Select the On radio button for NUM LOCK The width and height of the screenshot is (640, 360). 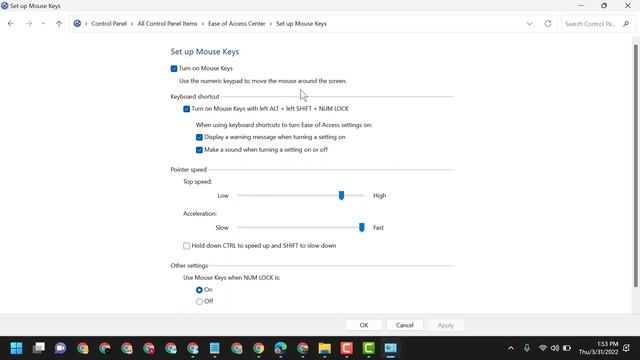coord(199,290)
